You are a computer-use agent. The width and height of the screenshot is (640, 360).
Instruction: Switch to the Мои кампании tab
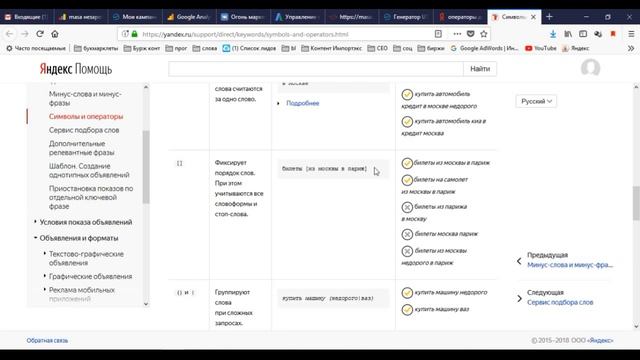click(136, 17)
